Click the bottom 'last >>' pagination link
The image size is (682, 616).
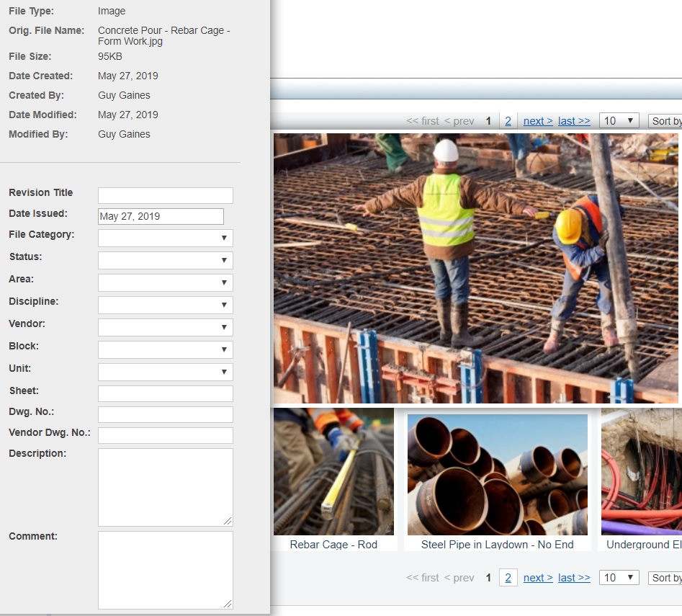pos(574,578)
